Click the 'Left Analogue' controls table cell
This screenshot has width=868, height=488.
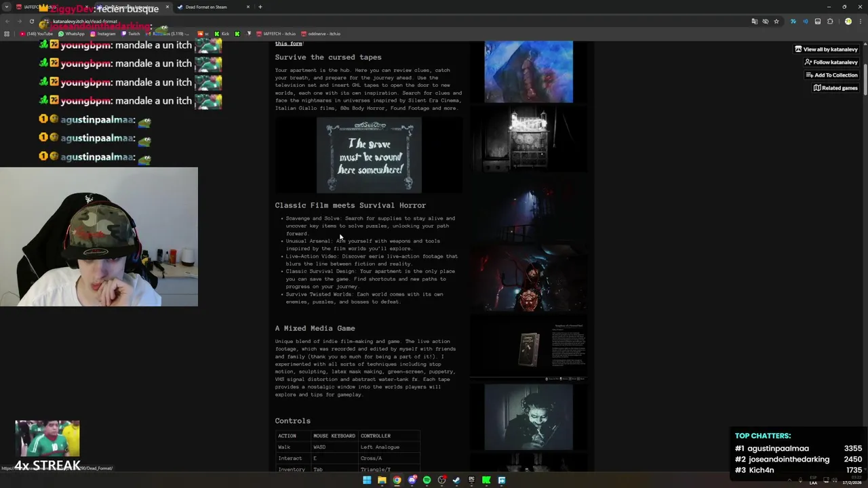pyautogui.click(x=389, y=447)
